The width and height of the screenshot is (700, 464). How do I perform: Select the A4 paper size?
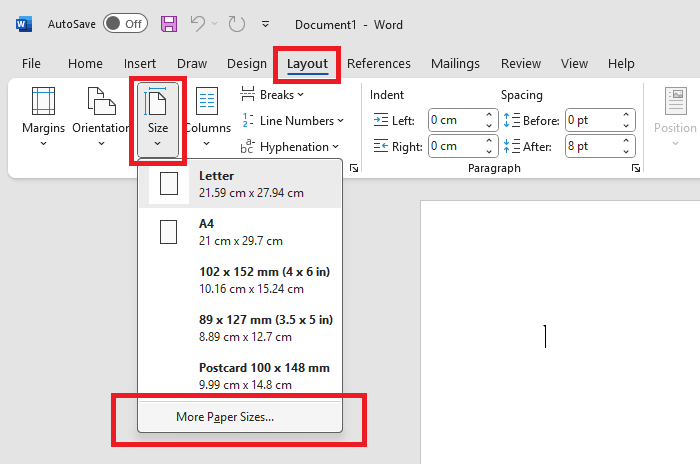[240, 232]
